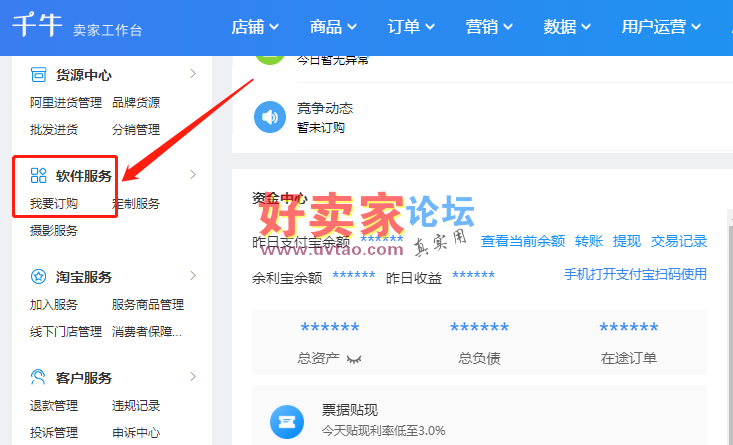Click the 淘宝服务 star icon
733x445 pixels.
point(39,277)
